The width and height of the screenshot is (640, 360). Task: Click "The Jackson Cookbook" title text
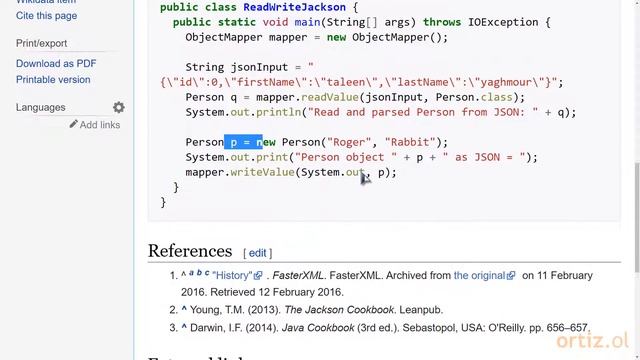[339, 310]
